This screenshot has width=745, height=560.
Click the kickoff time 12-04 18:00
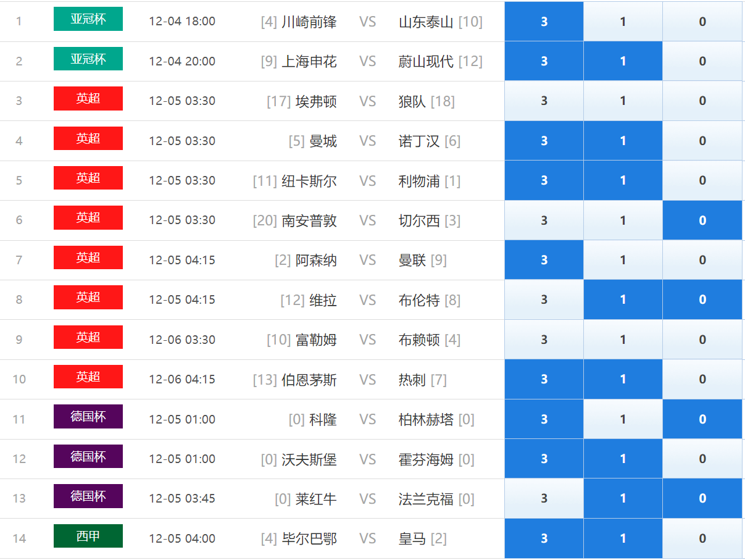point(182,22)
